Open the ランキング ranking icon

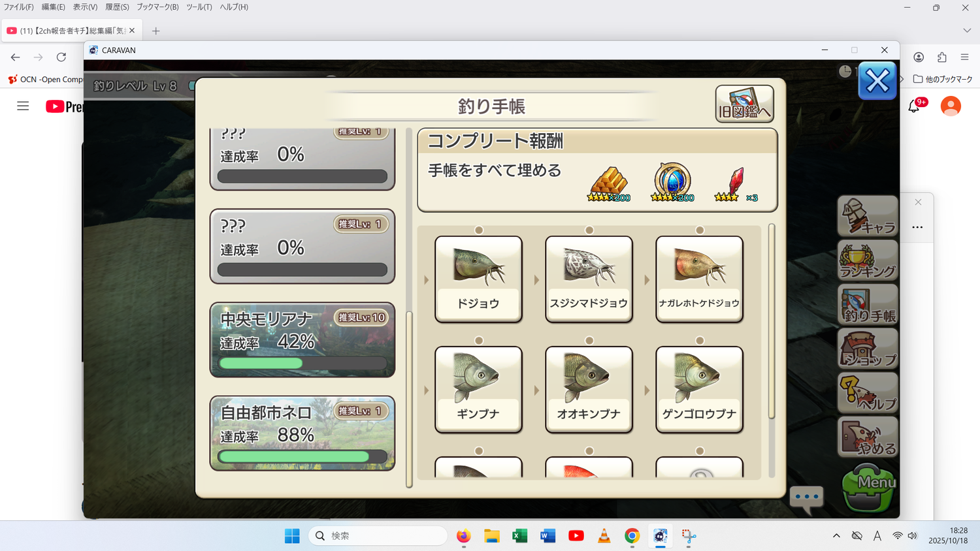click(868, 260)
